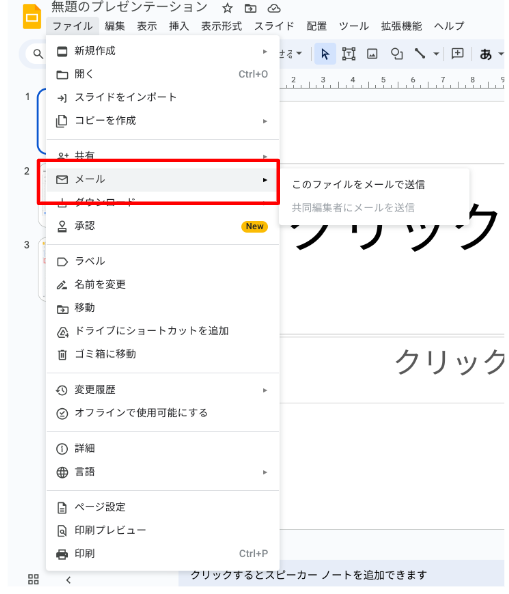The width and height of the screenshot is (509, 594).
Task: Click the move-to-folder icon beside the title
Action: pos(250,8)
